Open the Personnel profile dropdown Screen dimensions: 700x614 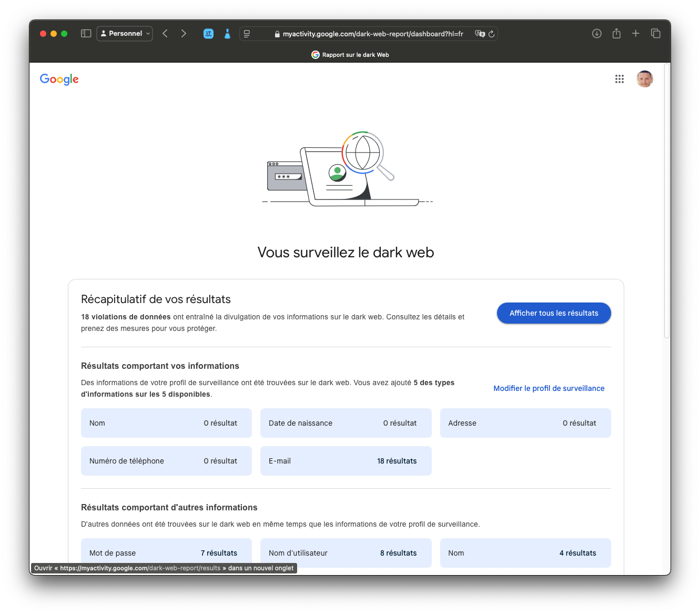125,34
